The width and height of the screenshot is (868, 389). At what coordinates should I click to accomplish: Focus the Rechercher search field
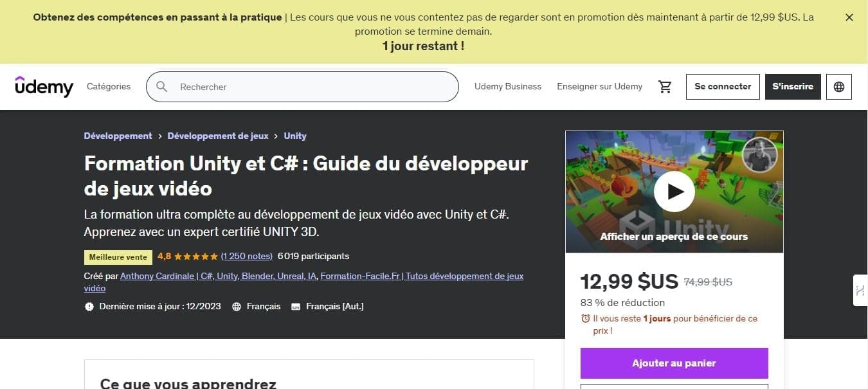click(x=302, y=87)
